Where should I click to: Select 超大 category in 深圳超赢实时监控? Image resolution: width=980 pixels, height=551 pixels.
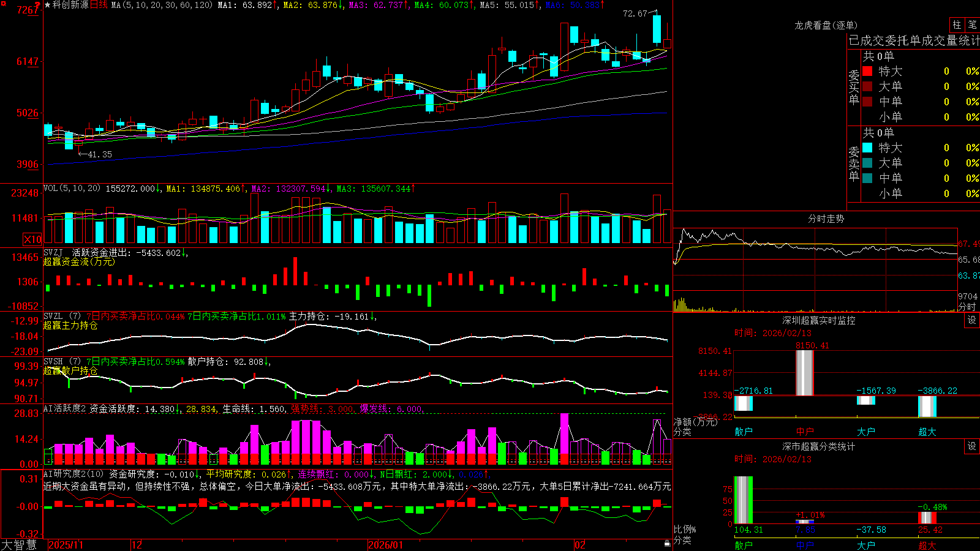[x=927, y=432]
